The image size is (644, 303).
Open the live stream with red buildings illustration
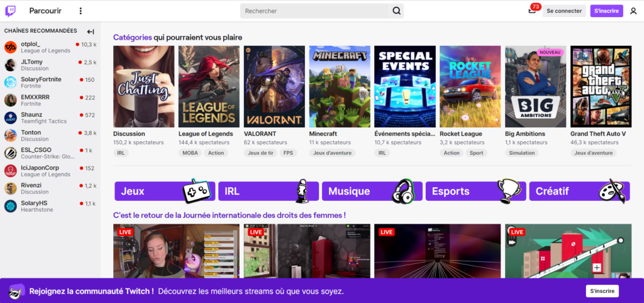coord(568,251)
